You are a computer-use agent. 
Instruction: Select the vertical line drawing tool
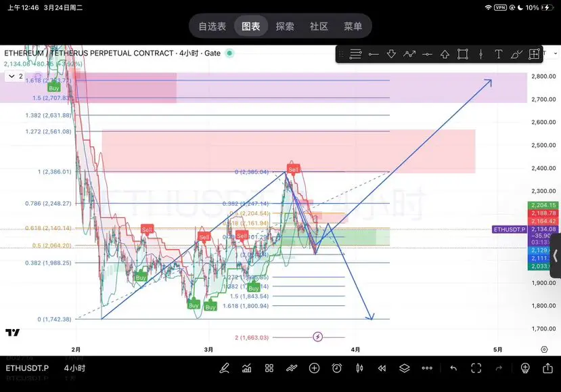(481, 54)
